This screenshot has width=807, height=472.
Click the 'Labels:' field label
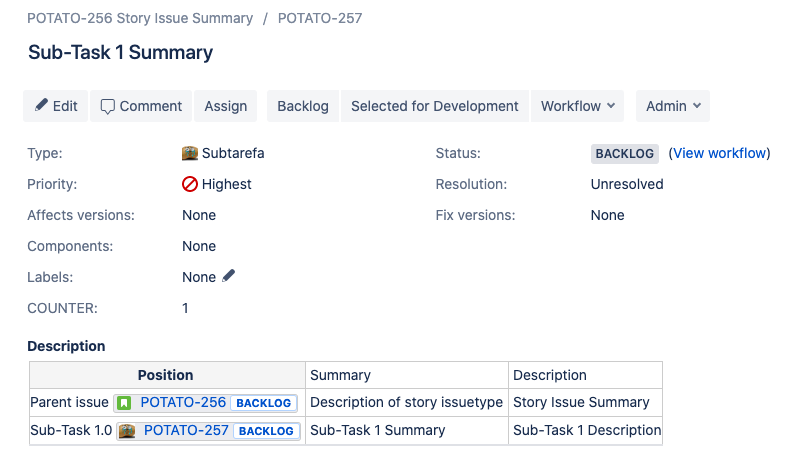pyautogui.click(x=50, y=277)
